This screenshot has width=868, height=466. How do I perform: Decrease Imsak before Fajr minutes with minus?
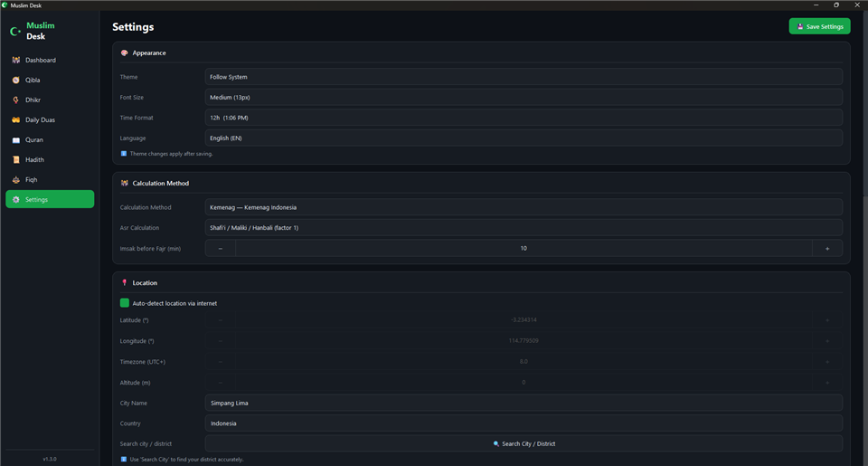click(221, 248)
